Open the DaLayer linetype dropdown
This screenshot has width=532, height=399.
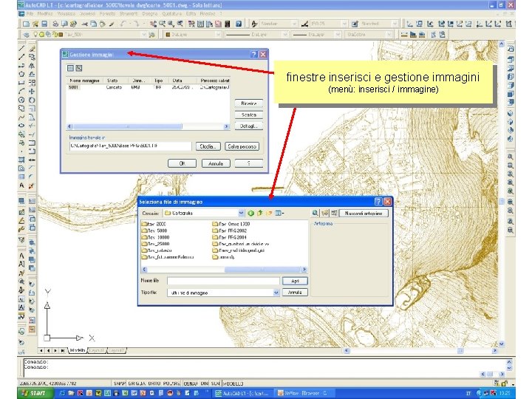click(x=285, y=35)
